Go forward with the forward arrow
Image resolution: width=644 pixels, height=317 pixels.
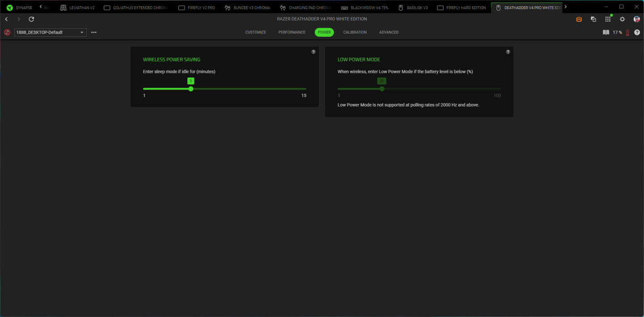(x=19, y=19)
